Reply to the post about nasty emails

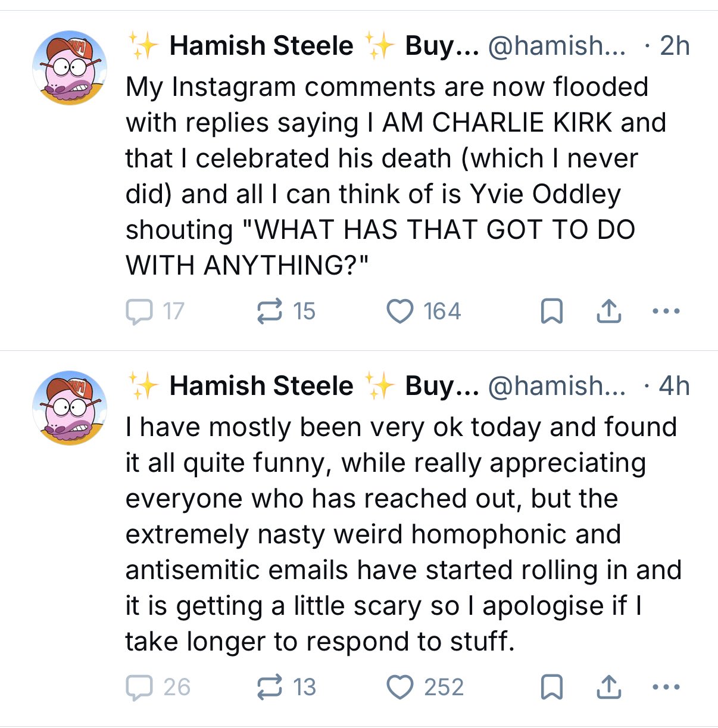139,687
